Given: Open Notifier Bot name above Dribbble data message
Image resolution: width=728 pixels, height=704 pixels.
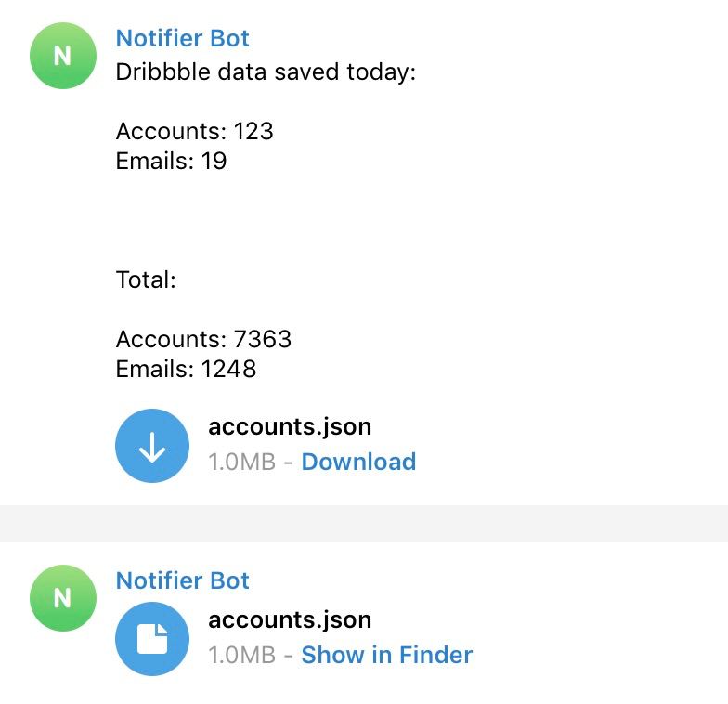Looking at the screenshot, I should point(182,38).
